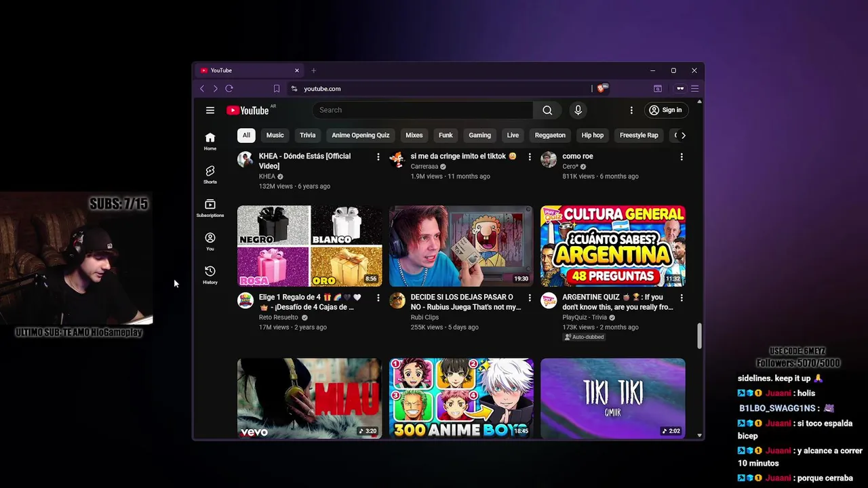Open the Rubius gameplay thumbnail

(461, 246)
